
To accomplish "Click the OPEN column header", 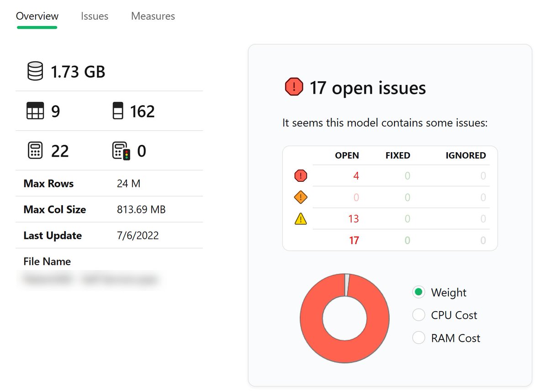I will pyautogui.click(x=347, y=155).
